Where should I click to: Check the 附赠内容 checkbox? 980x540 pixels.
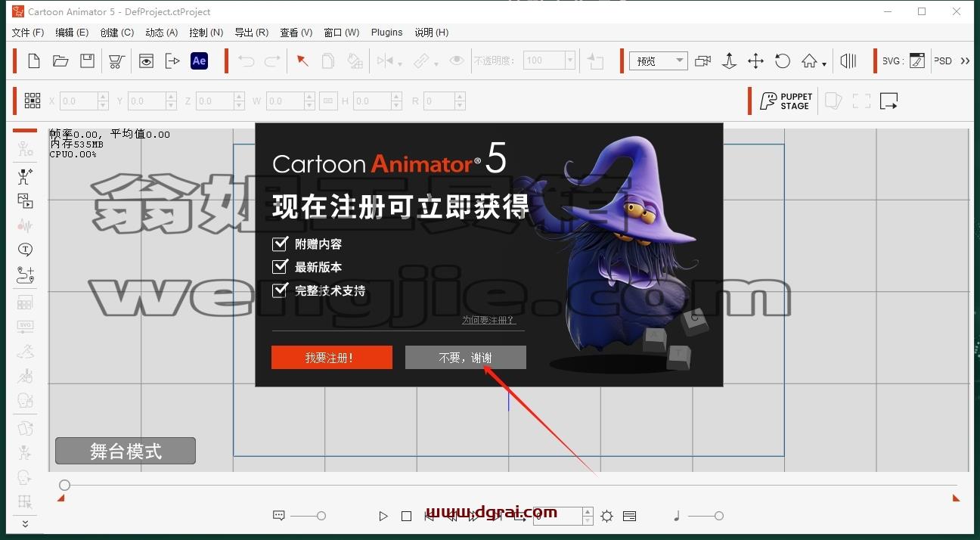coord(280,244)
